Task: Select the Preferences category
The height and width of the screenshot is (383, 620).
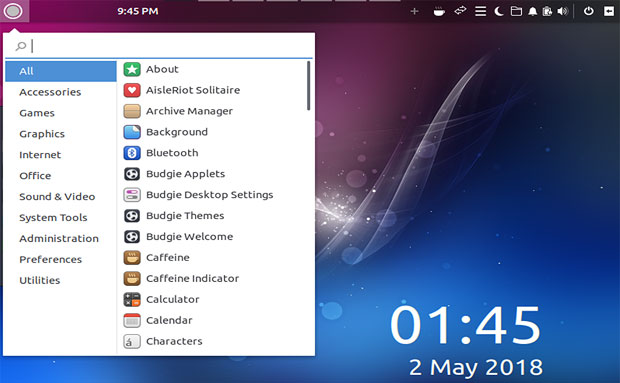Action: pos(61,260)
